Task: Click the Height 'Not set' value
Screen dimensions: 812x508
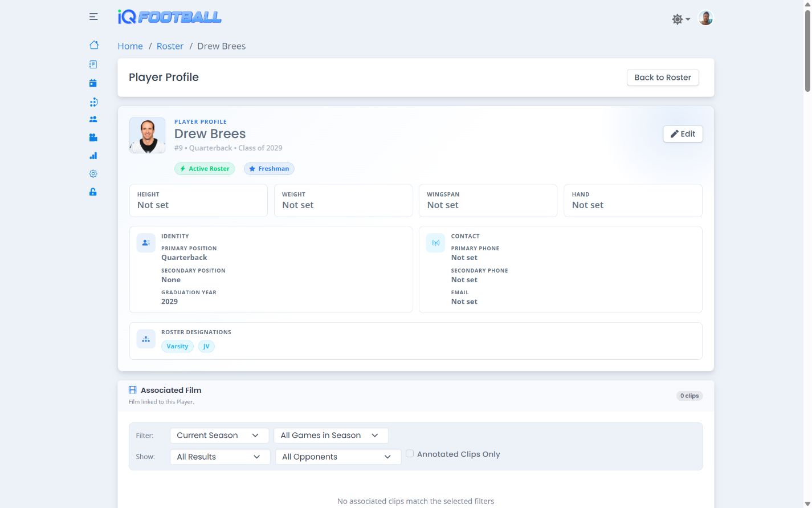Action: [x=153, y=205]
